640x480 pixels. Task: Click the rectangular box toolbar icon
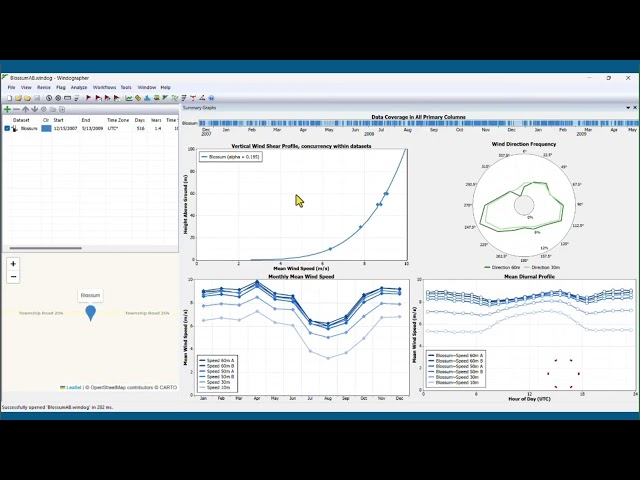click(x=67, y=98)
